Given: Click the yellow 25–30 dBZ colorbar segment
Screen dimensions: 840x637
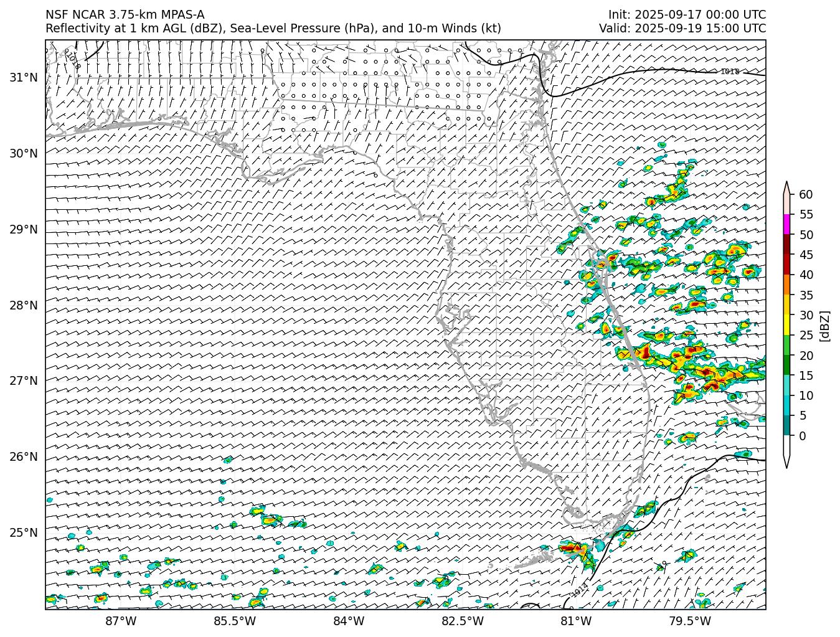Looking at the screenshot, I should [x=786, y=325].
